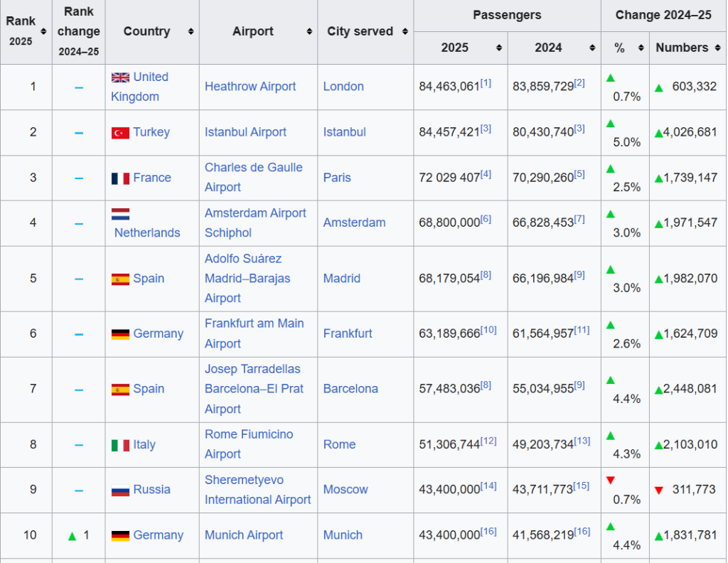Click the United Kingdom flag icon
The width and height of the screenshot is (728, 563).
120,77
